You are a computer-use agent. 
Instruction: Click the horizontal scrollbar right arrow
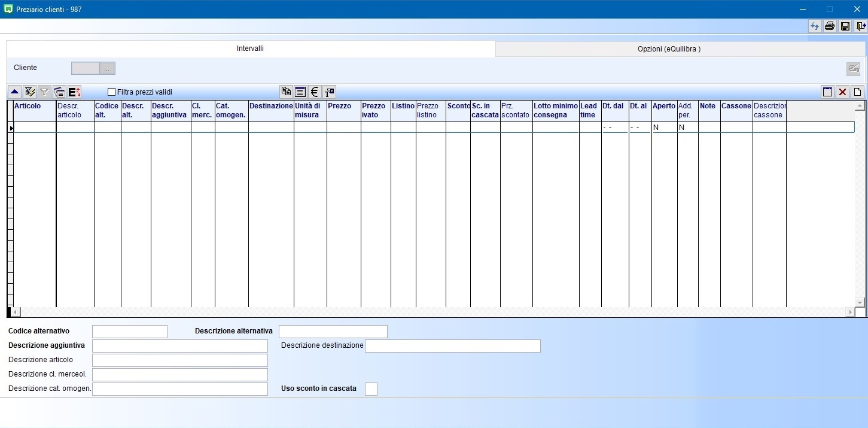pyautogui.click(x=849, y=312)
